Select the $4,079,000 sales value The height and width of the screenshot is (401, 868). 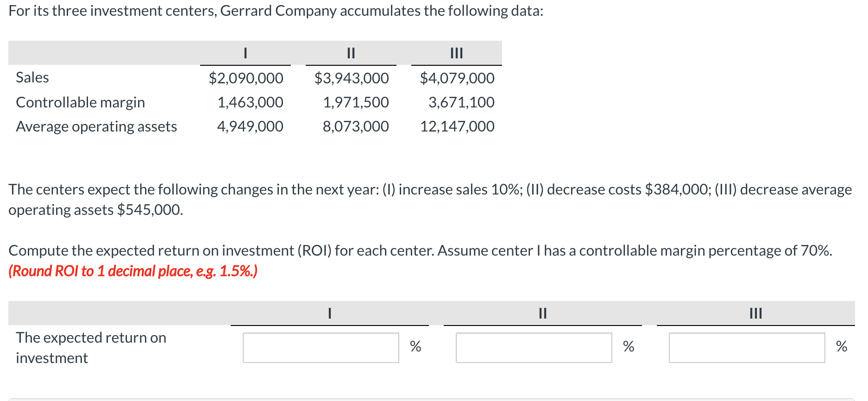coord(457,77)
